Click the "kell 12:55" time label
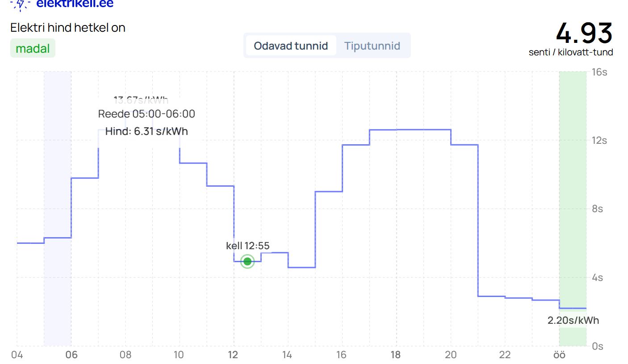This screenshot has width=628, height=364. (x=248, y=246)
